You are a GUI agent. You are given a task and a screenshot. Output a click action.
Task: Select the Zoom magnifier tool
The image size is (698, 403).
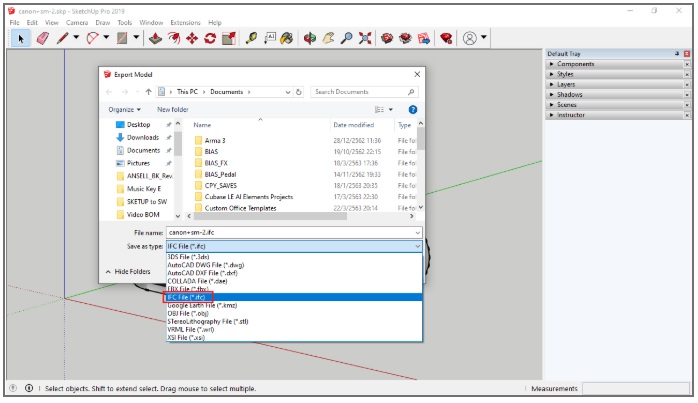pos(346,39)
